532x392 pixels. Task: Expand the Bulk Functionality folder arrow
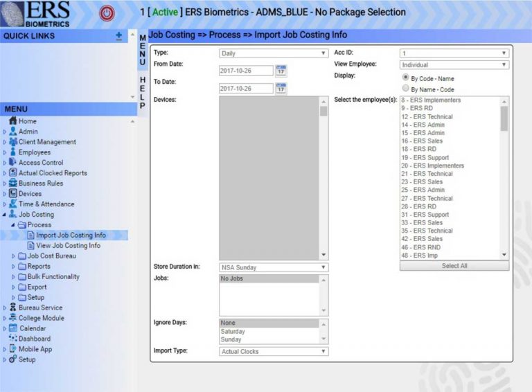pos(13,277)
